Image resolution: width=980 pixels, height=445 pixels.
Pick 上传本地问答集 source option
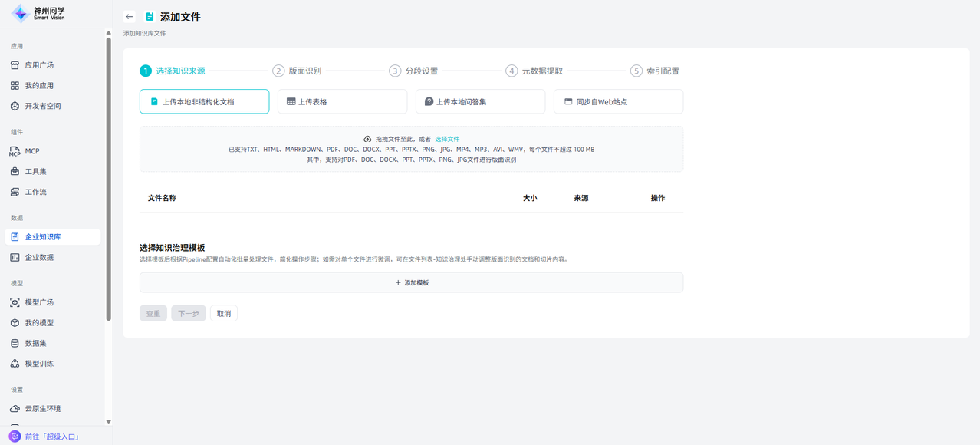tap(480, 102)
